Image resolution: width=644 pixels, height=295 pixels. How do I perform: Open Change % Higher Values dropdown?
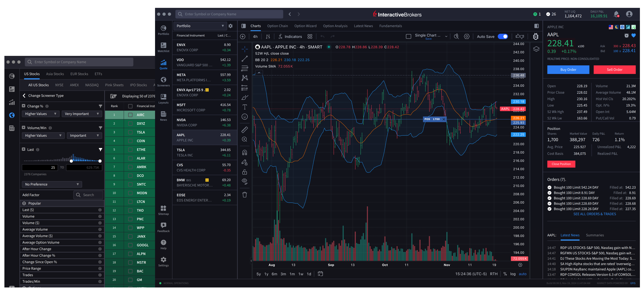tap(40, 114)
